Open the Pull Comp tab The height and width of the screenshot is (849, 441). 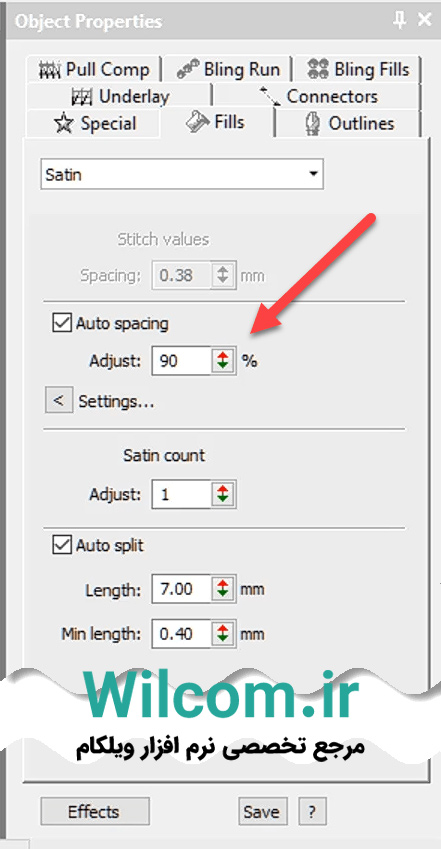pos(93,69)
